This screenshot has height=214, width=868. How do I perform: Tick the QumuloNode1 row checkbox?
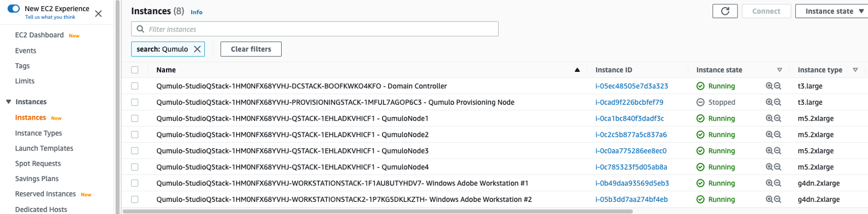pyautogui.click(x=135, y=119)
